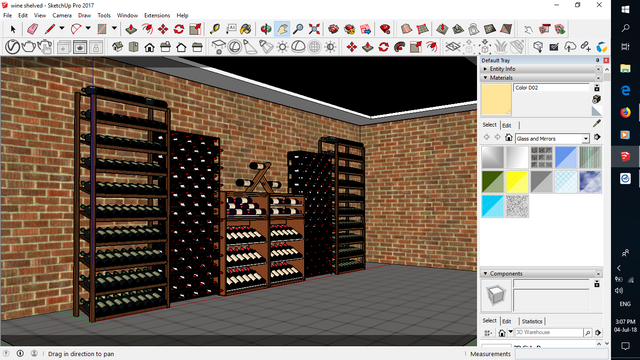640x360 pixels.
Task: Activate the Paint Bucket tool
Action: [x=246, y=29]
